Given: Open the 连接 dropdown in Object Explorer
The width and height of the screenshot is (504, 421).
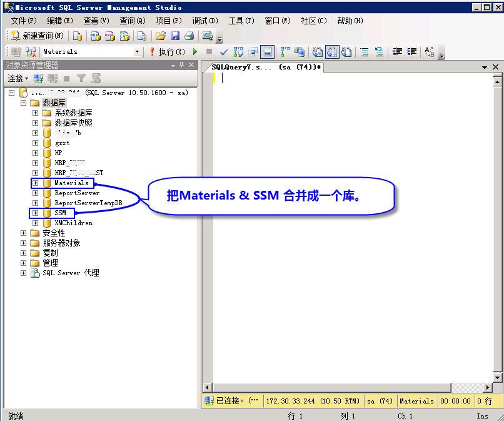Looking at the screenshot, I should point(18,78).
